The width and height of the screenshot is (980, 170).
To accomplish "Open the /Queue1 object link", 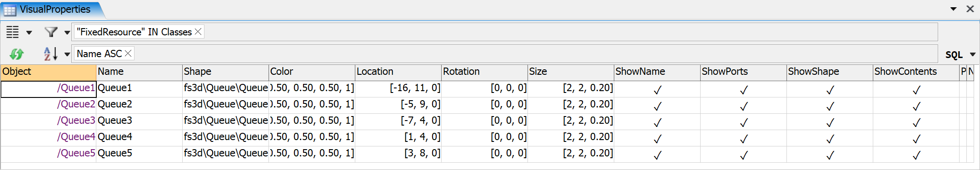I will 76,88.
